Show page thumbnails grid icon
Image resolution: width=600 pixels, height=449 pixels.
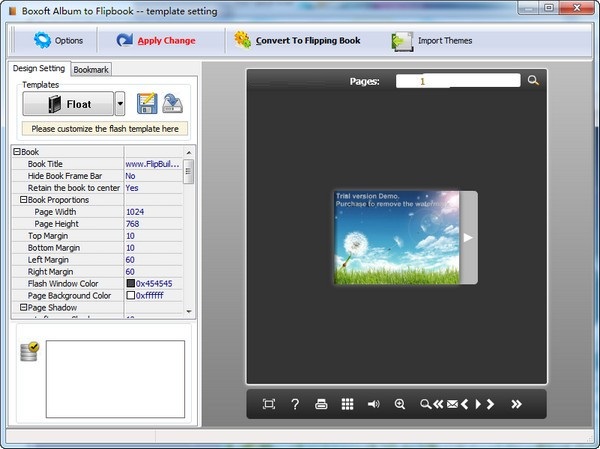coord(347,404)
